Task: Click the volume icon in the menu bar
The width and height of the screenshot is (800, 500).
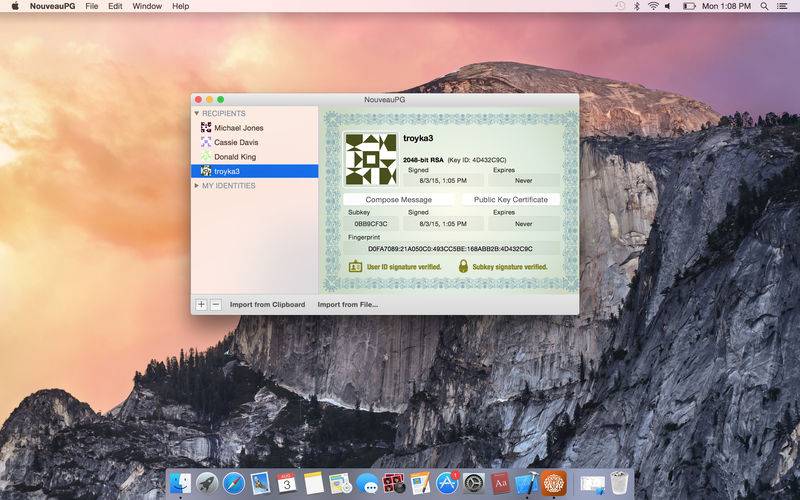Action: (668, 6)
